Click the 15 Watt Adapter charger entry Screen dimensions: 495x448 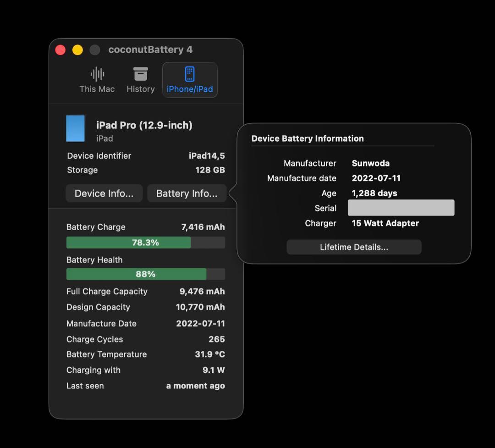click(385, 223)
